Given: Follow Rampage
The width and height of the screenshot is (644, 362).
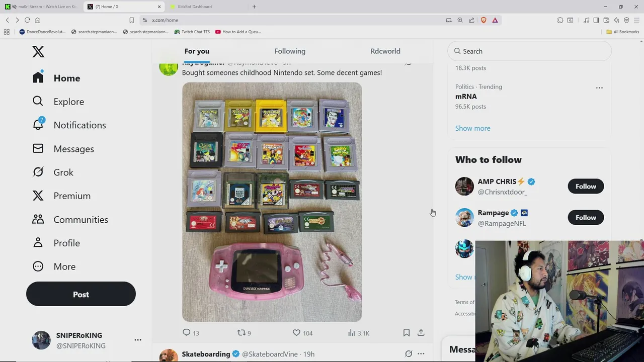Looking at the screenshot, I should coord(586,218).
